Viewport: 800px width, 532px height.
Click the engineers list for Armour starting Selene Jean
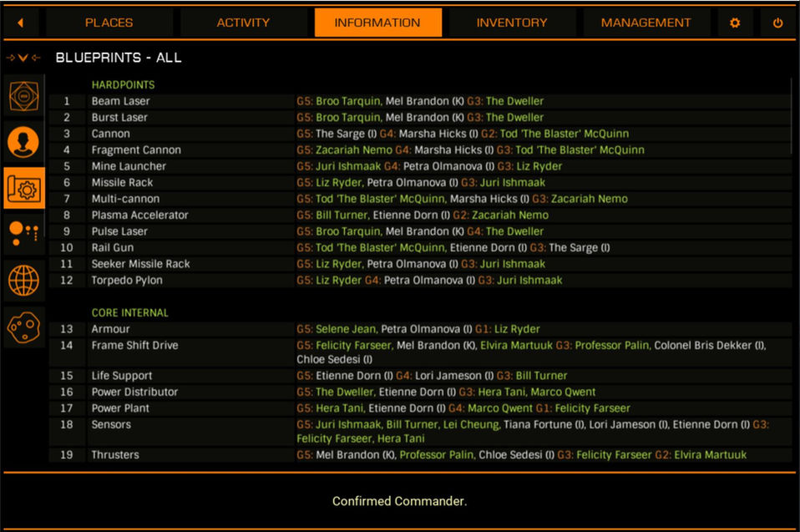tap(418, 329)
